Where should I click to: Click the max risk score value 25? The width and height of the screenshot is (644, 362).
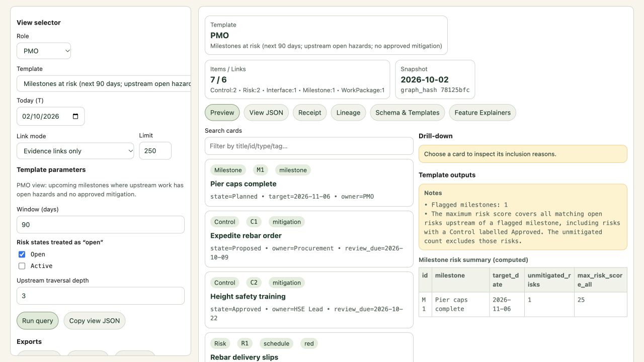coord(601,304)
